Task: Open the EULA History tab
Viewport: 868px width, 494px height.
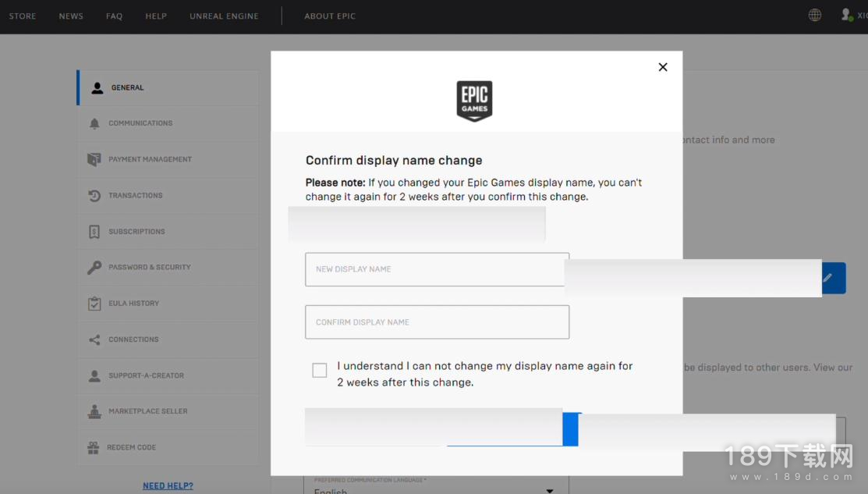Action: coord(168,303)
